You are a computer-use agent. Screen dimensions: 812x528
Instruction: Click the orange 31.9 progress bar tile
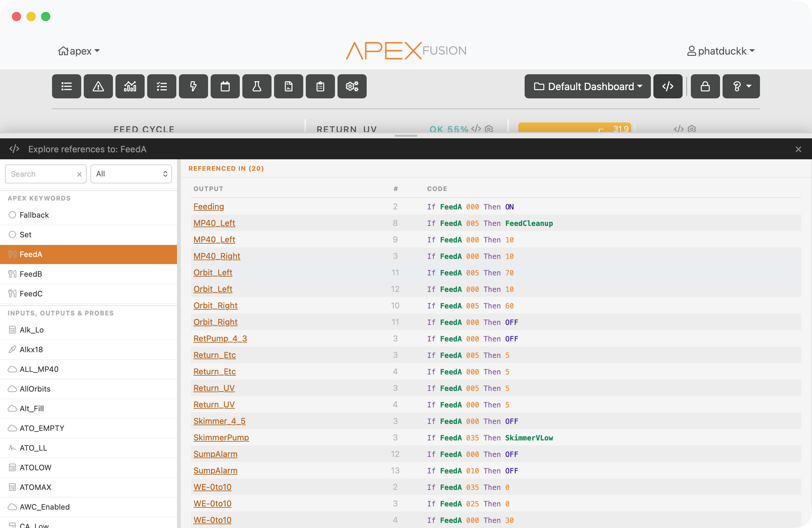(x=575, y=128)
